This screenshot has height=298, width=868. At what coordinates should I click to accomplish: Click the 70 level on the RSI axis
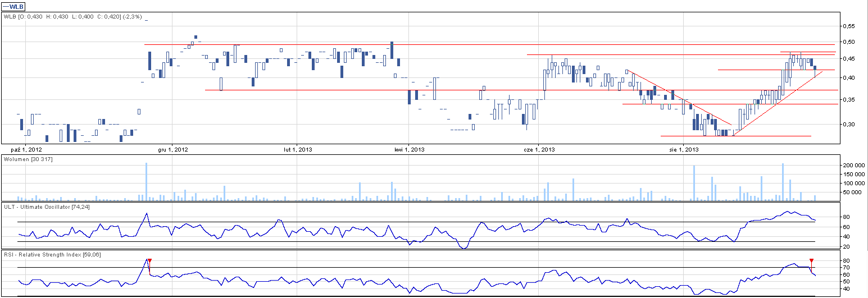click(x=846, y=268)
